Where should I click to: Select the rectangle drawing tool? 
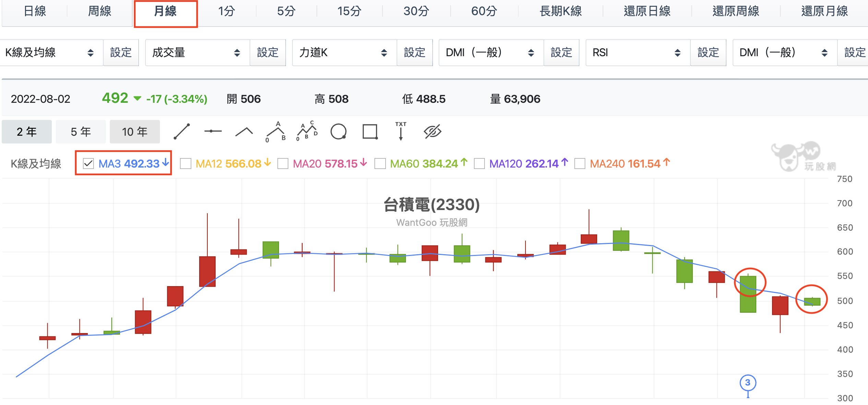[370, 132]
